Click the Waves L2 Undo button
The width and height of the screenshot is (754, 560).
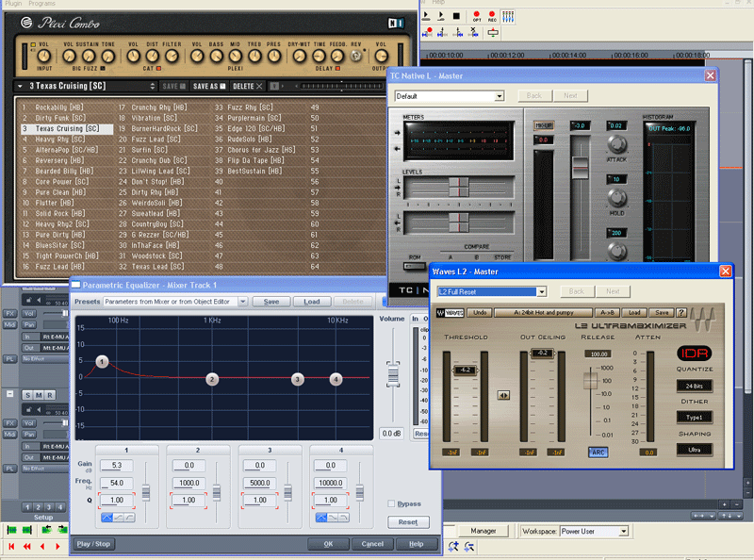[481, 312]
